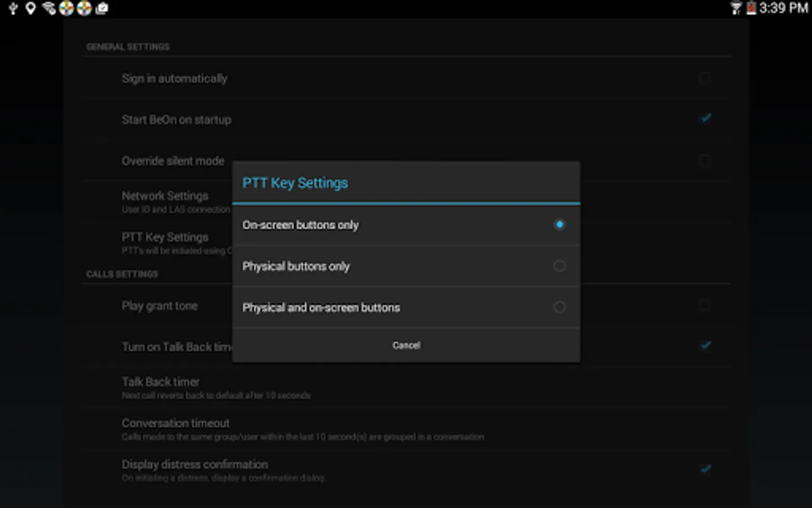Toggle Display distress confirmation checkbox
The width and height of the screenshot is (812, 508).
pos(705,469)
